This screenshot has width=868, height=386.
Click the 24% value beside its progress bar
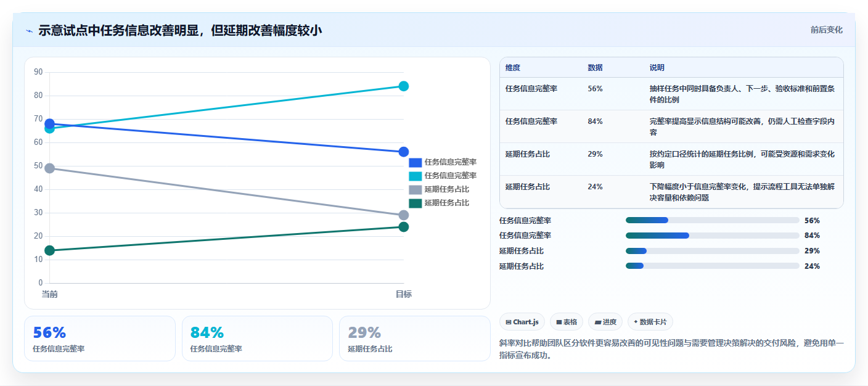pyautogui.click(x=812, y=266)
